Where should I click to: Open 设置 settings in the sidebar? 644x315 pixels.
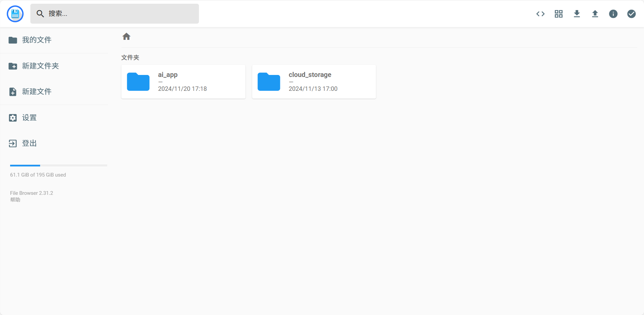[54, 118]
